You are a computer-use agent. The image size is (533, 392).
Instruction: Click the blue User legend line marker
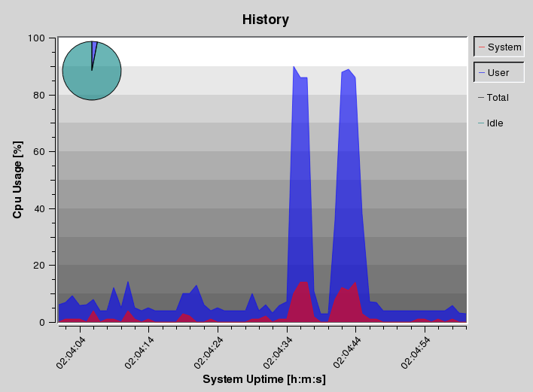[x=482, y=72]
